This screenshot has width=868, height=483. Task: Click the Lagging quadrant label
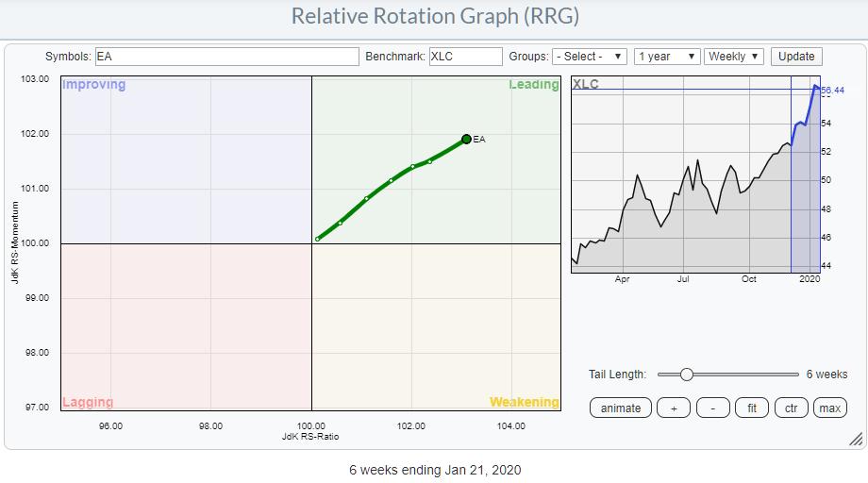[x=88, y=402]
